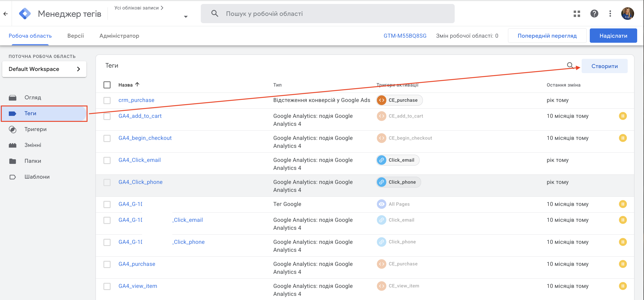Open the GA4_begin_checkout tag link
The height and width of the screenshot is (300, 644).
pos(145,138)
